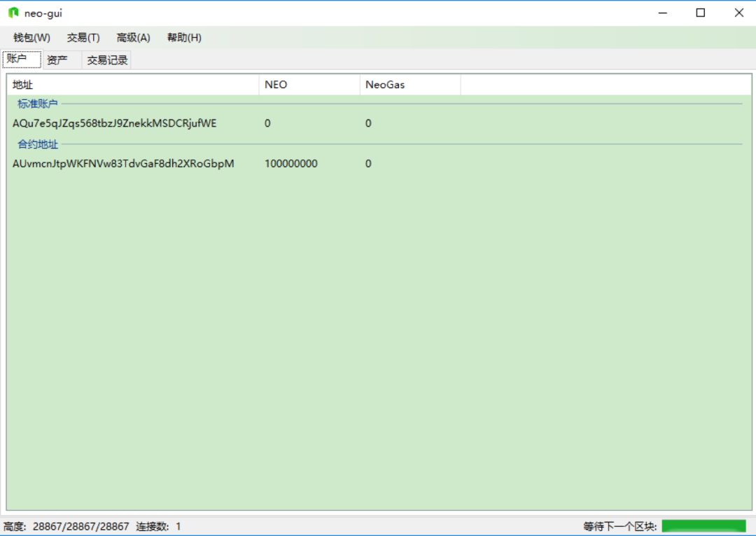This screenshot has height=536, width=756.
Task: Select address AUvmcnJtpWKFNVw83TdvGaF8dh2XRoGbpM
Action: (123, 164)
